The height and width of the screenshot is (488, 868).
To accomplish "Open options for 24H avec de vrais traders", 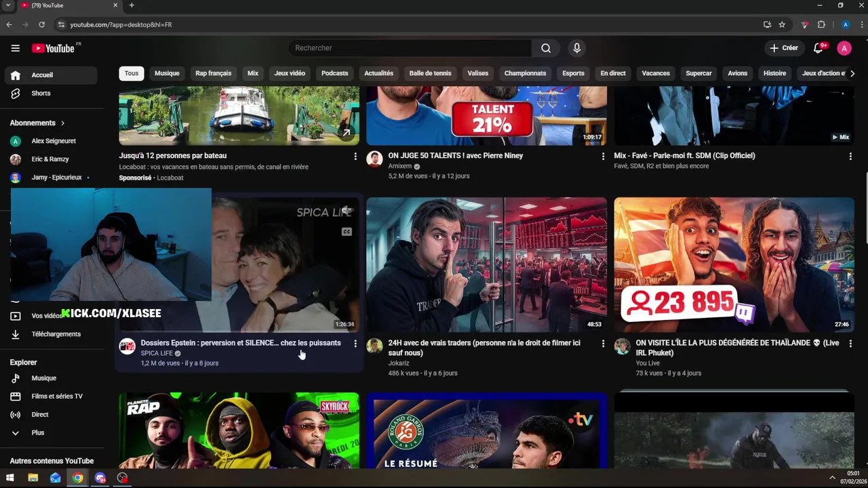I will click(603, 344).
